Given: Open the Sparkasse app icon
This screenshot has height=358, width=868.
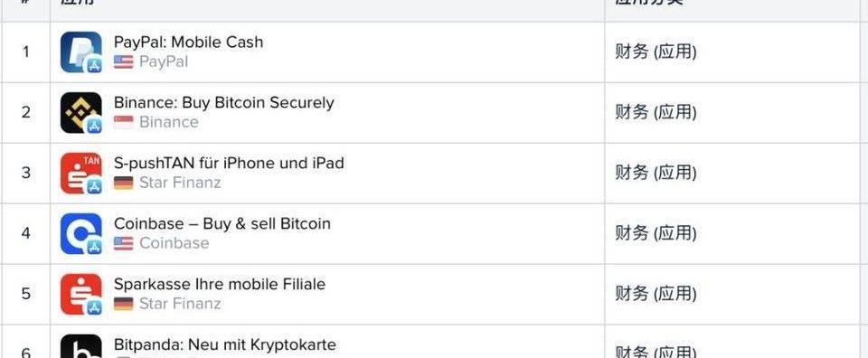Looking at the screenshot, I should coord(80,294).
